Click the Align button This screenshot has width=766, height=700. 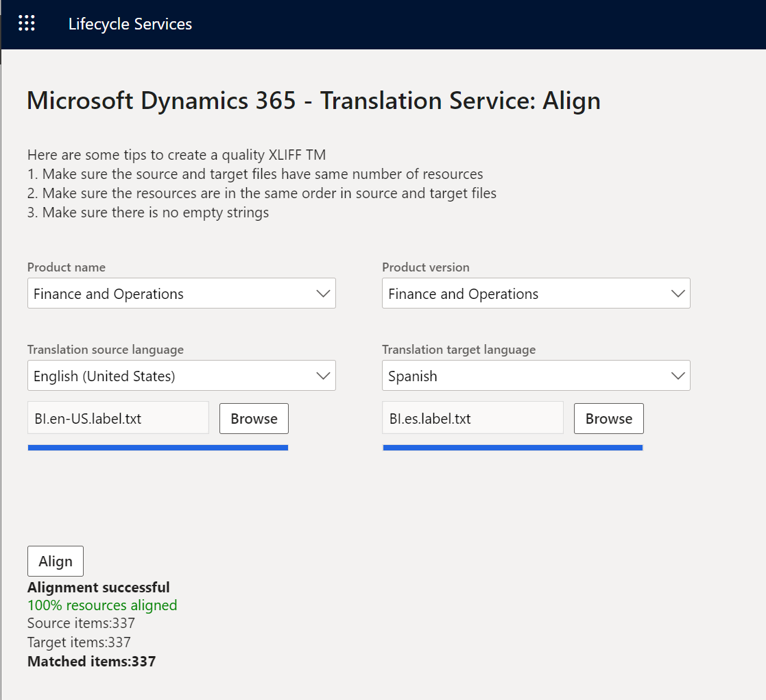coord(55,562)
